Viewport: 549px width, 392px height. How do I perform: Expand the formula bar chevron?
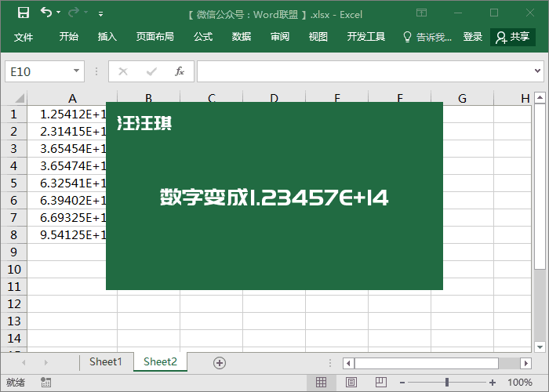point(538,71)
